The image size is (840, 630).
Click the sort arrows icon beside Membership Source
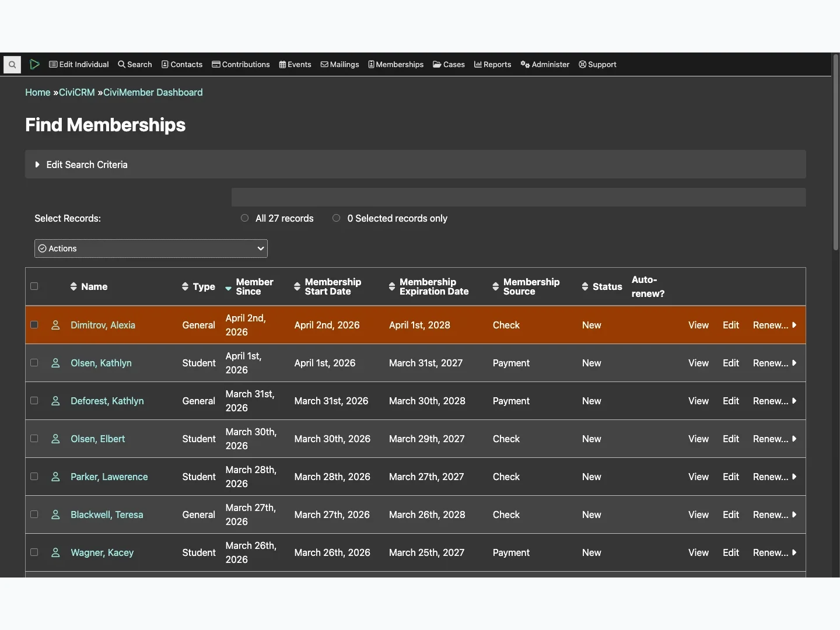point(496,286)
